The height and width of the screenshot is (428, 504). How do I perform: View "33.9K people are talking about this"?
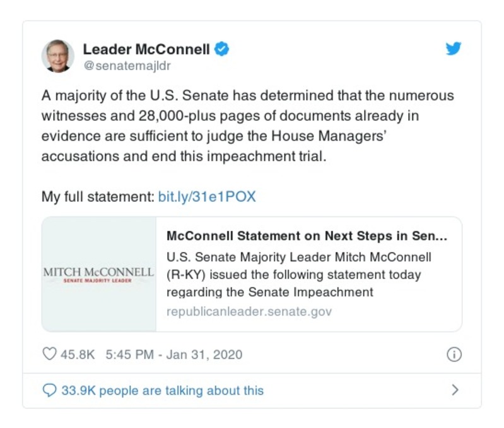[x=162, y=391]
